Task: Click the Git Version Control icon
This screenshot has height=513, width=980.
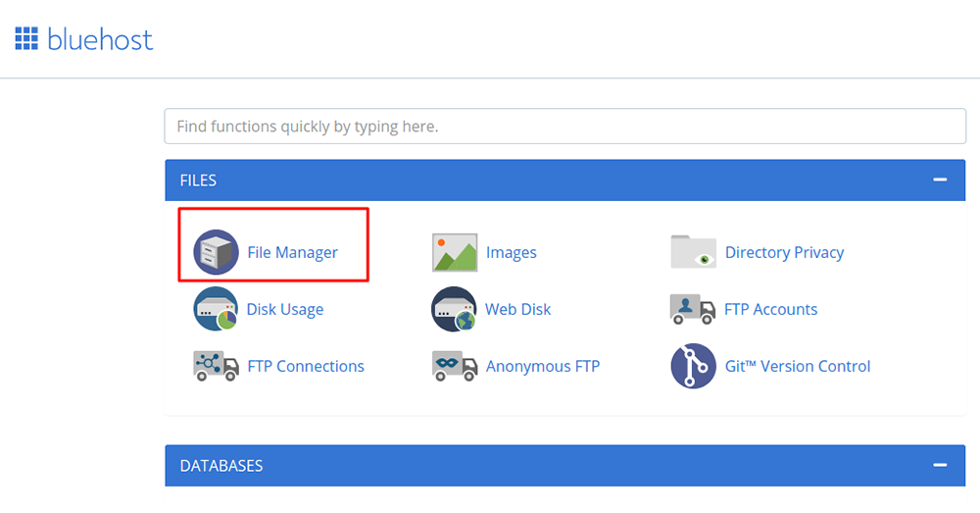Action: pyautogui.click(x=693, y=366)
